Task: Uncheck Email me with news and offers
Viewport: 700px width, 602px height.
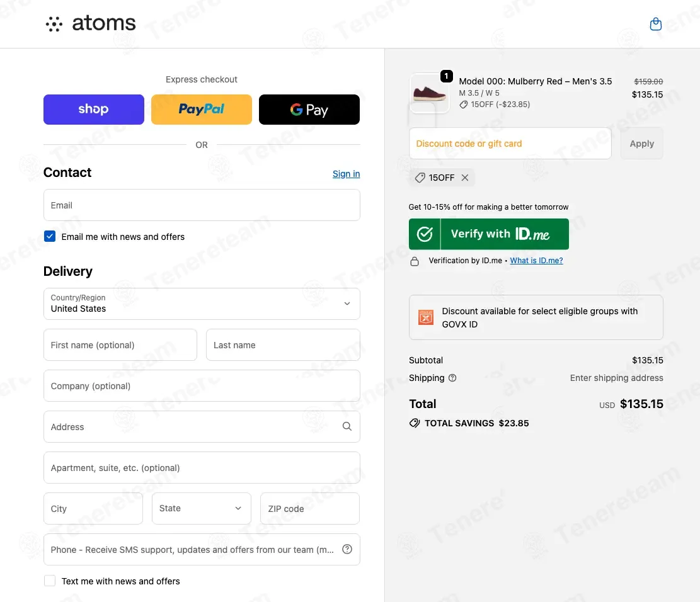Action: 50,237
